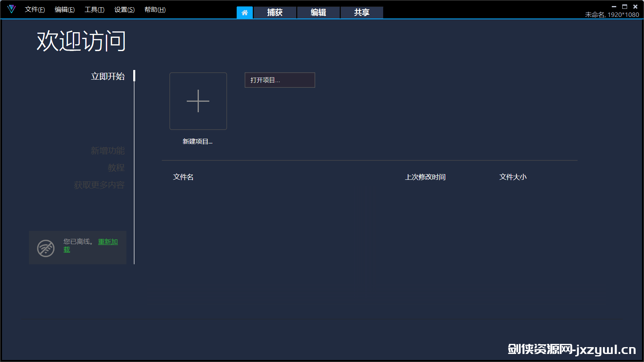644x362 pixels.
Task: Open the 工具 menu
Action: click(94, 10)
